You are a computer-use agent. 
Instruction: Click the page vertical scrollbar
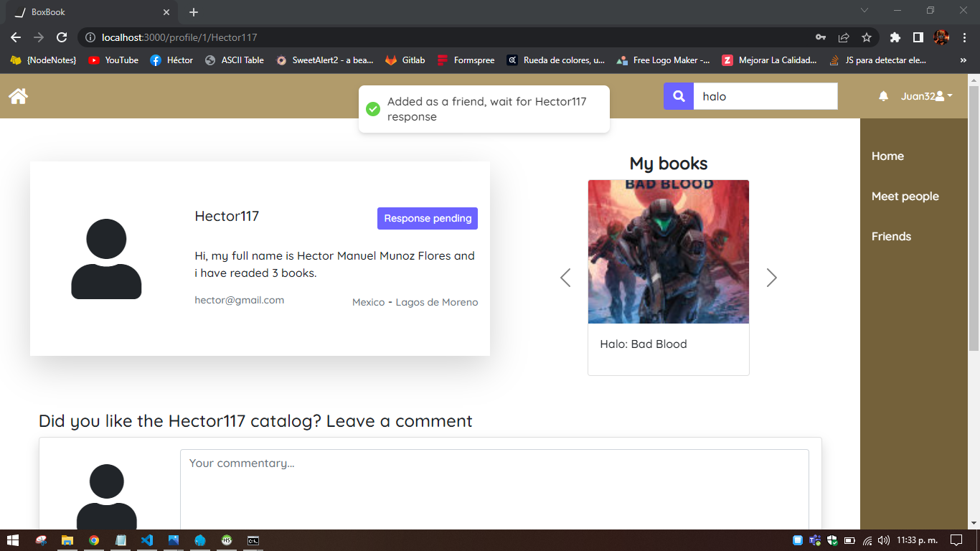pos(974,218)
